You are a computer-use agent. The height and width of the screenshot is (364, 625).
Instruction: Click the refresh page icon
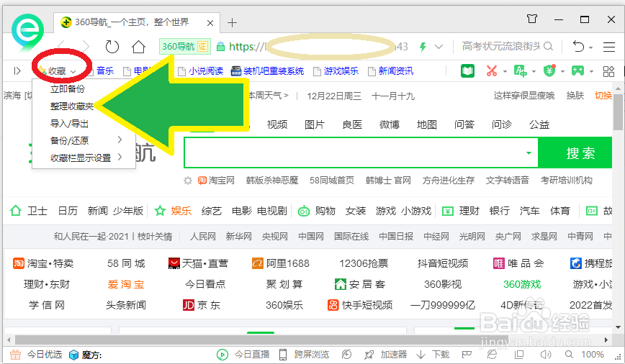pos(112,47)
